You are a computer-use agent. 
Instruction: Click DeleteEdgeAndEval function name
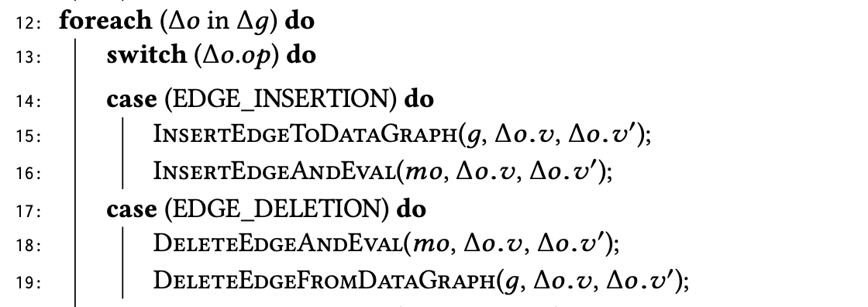pos(278,243)
